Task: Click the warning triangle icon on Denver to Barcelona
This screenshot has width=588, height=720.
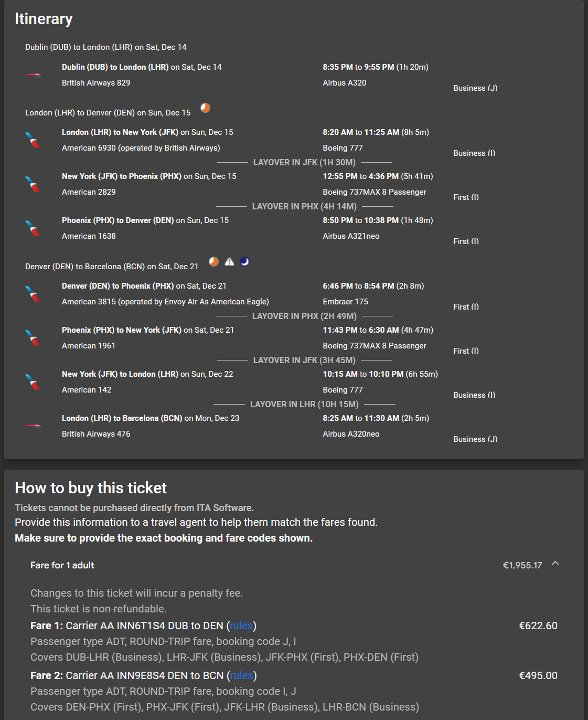Action: [x=229, y=261]
